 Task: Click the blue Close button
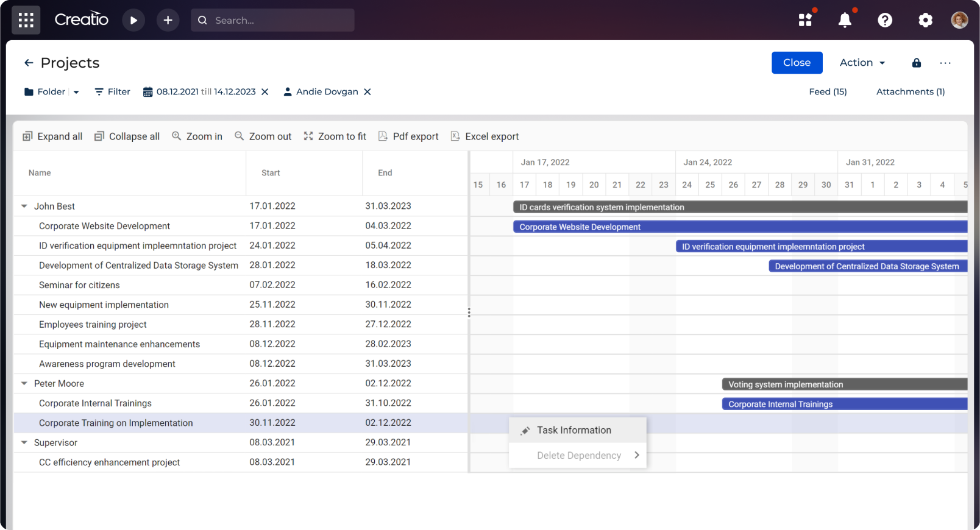click(797, 63)
